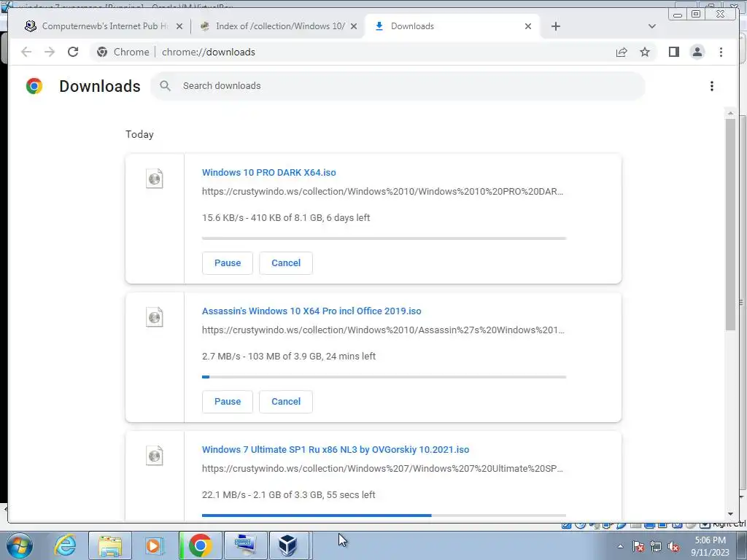Viewport: 747px width, 560px height.
Task: Expand the tab search chevron
Action: (x=652, y=26)
